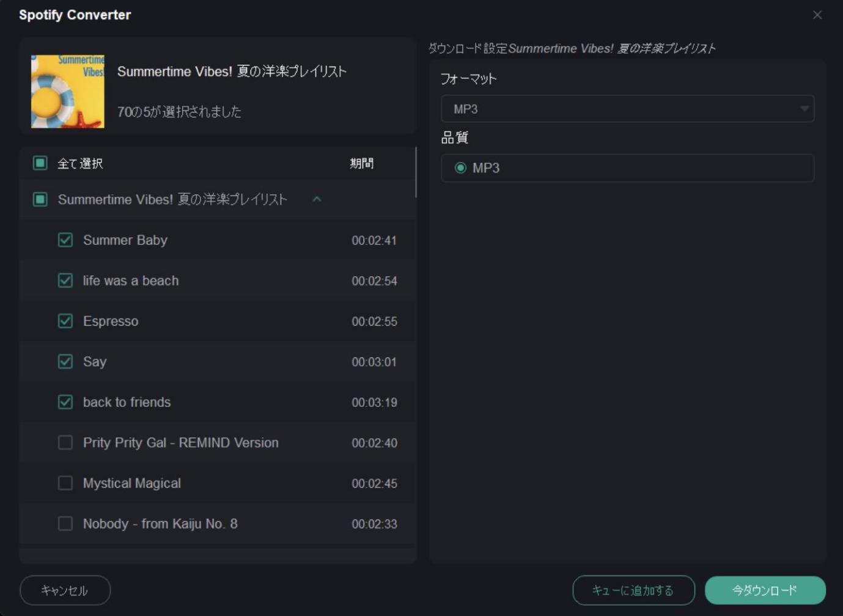Click the back to friends title
Screen dimensions: 843x616
(x=127, y=402)
